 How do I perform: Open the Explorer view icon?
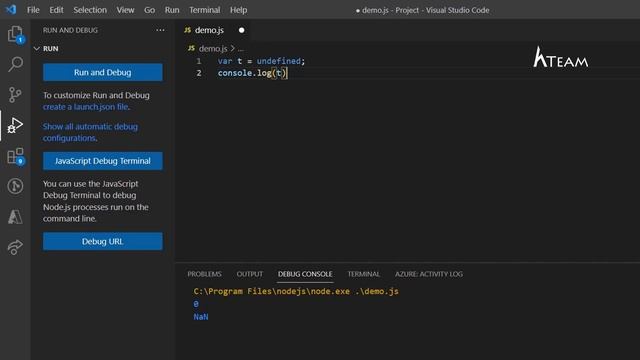click(x=15, y=34)
